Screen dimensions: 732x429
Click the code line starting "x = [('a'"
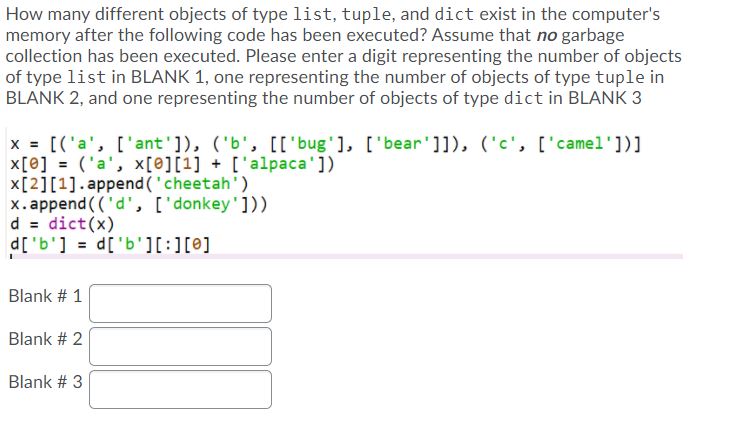(325, 143)
